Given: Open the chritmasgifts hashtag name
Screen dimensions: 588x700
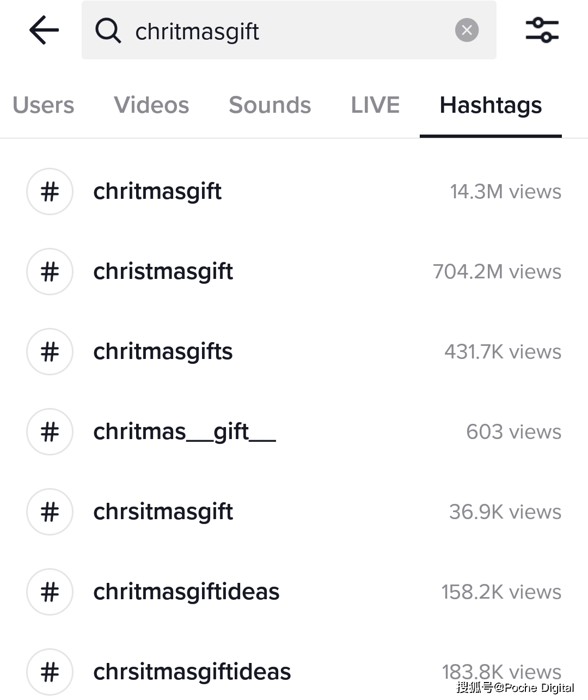Looking at the screenshot, I should tap(163, 352).
